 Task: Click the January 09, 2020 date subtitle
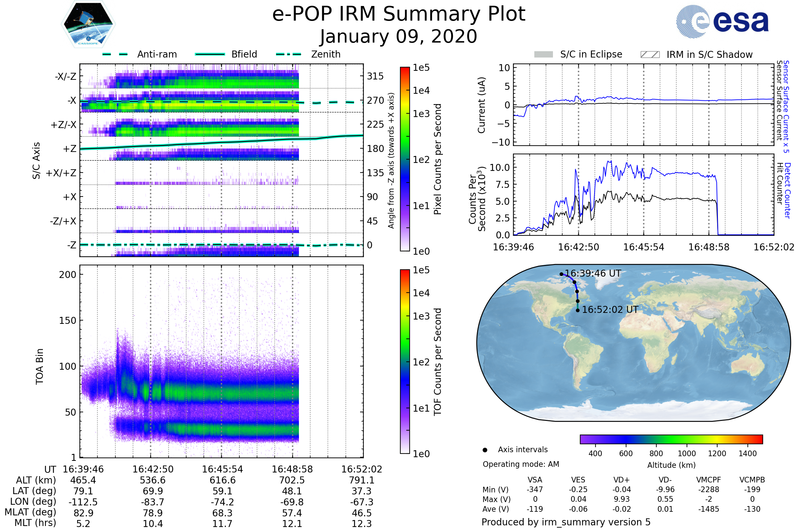399,37
